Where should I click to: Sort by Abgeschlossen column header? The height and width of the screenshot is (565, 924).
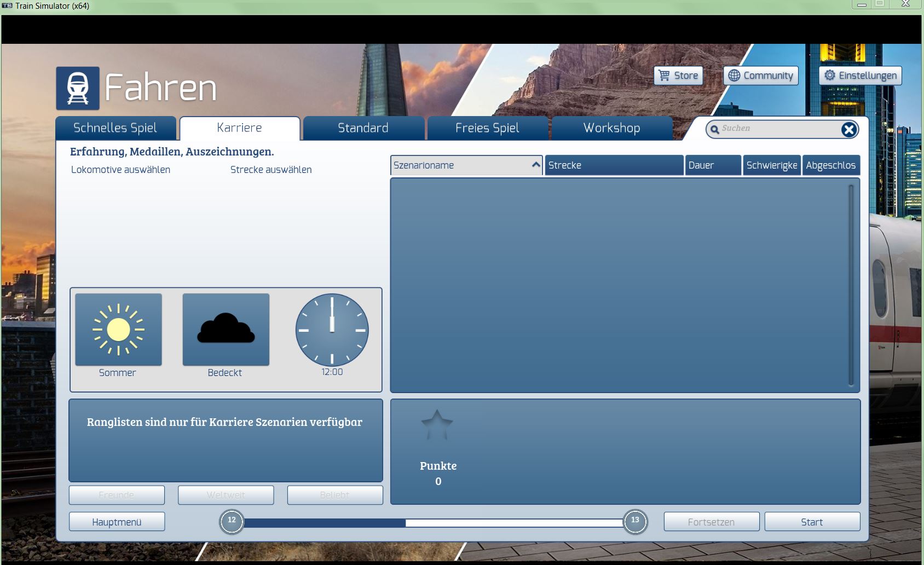pyautogui.click(x=831, y=165)
